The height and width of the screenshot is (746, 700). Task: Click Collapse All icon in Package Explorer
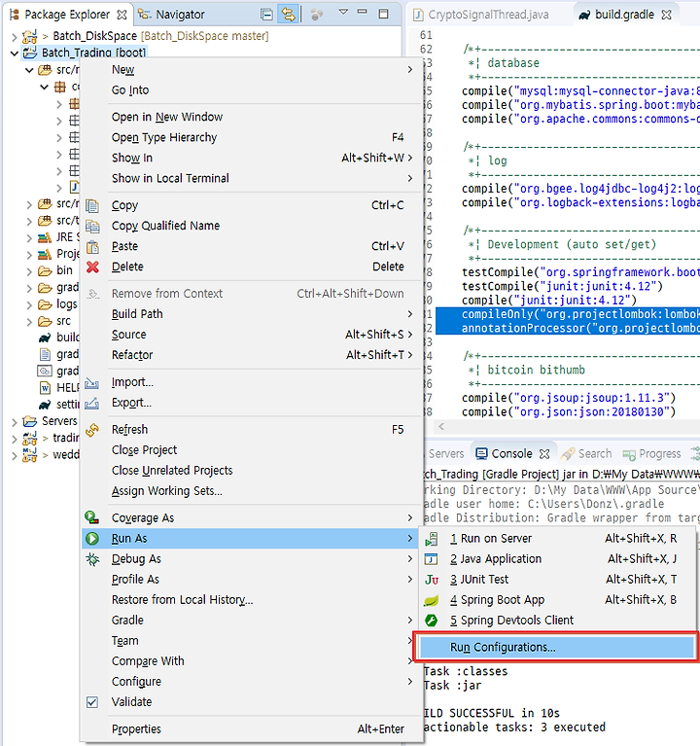pyautogui.click(x=266, y=15)
